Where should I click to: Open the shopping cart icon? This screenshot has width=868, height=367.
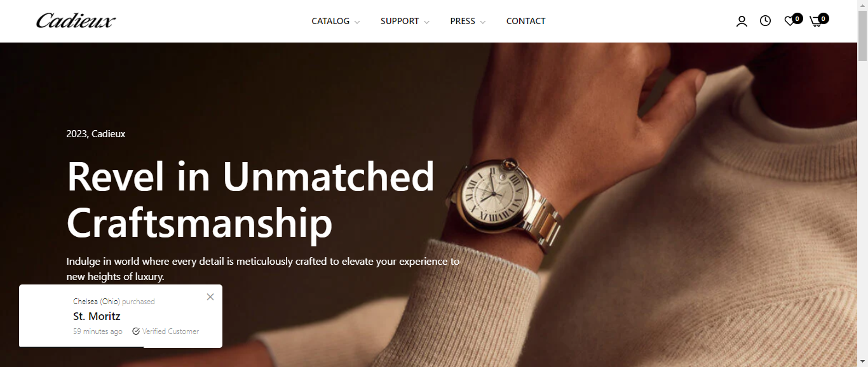coord(816,22)
